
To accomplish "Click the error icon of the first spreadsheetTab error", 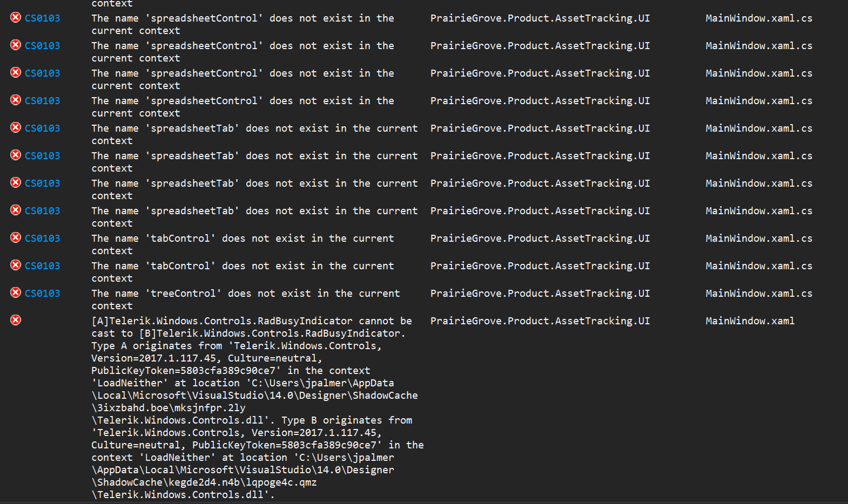I will pyautogui.click(x=16, y=127).
